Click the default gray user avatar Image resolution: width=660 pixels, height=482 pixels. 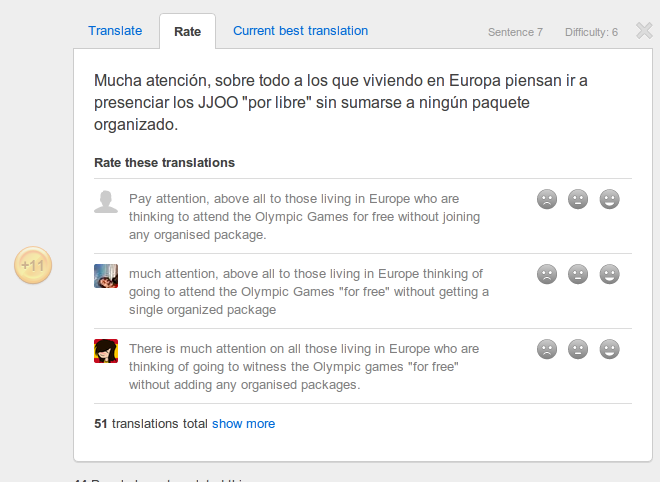click(106, 201)
